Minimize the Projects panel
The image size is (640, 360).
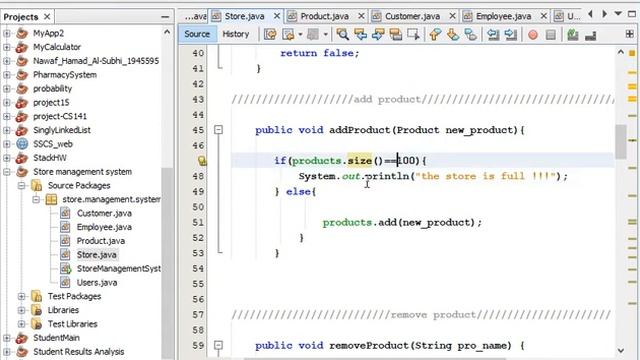coord(165,17)
